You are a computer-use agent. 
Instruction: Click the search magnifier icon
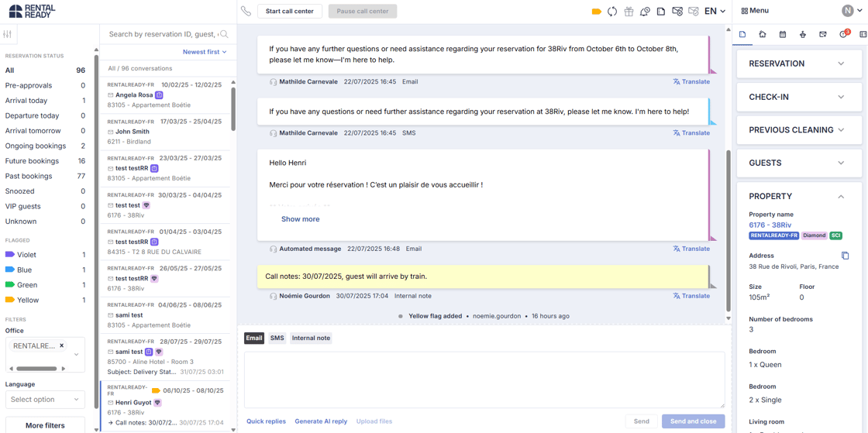pos(224,34)
